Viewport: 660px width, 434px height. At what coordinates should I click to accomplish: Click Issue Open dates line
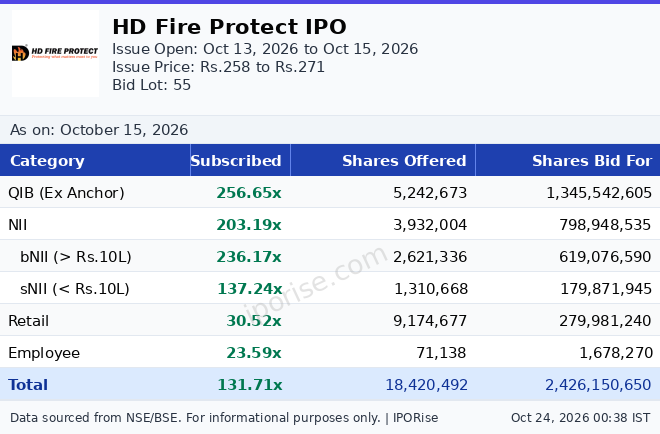pos(265,49)
